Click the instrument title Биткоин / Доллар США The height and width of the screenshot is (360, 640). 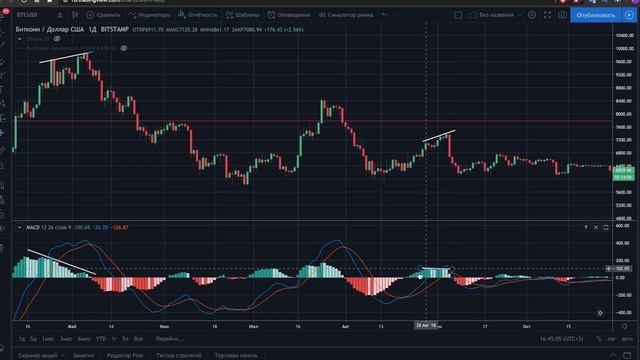coord(49,29)
